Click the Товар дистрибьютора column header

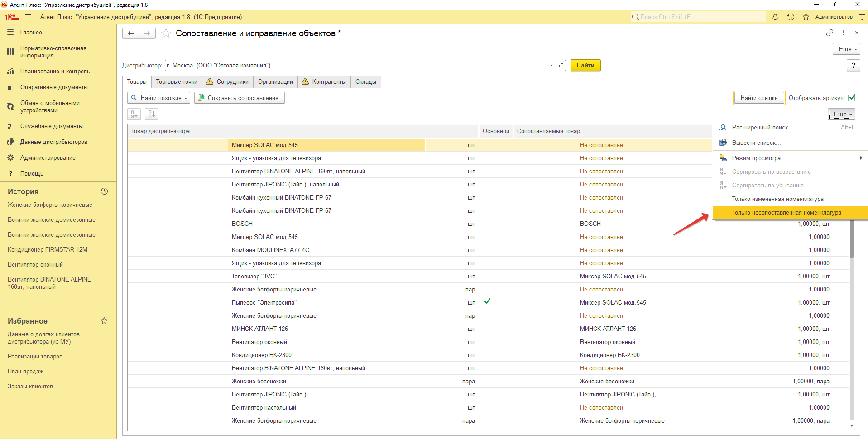(303, 131)
